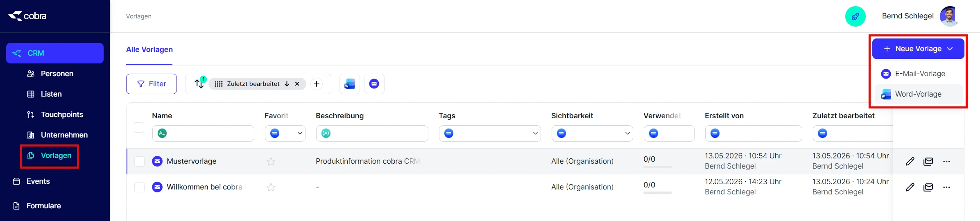Screen dimensions: 980x221
Task: Go to Listen in sidebar
Action: point(51,94)
